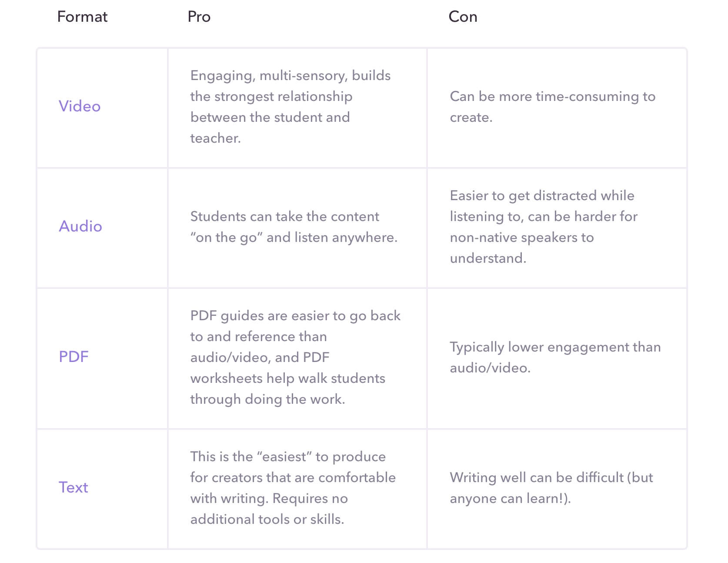This screenshot has width=728, height=563.
Task: Select the Text format link
Action: [73, 487]
